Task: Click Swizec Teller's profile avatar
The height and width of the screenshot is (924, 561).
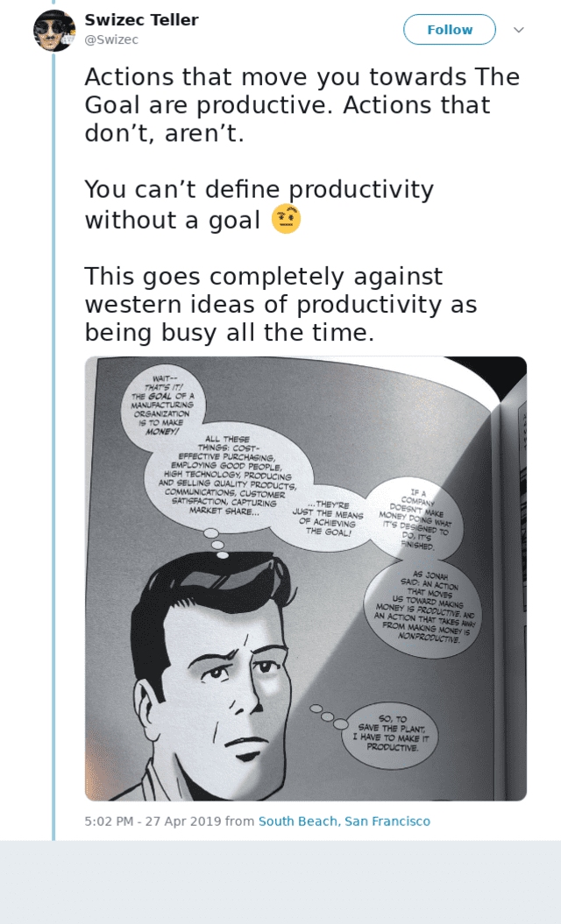Action: pyautogui.click(x=53, y=31)
